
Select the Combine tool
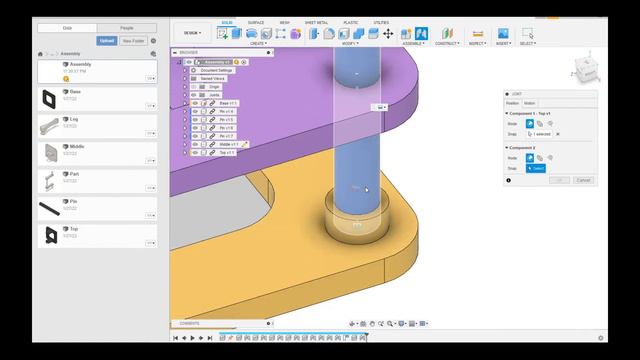coord(358,33)
